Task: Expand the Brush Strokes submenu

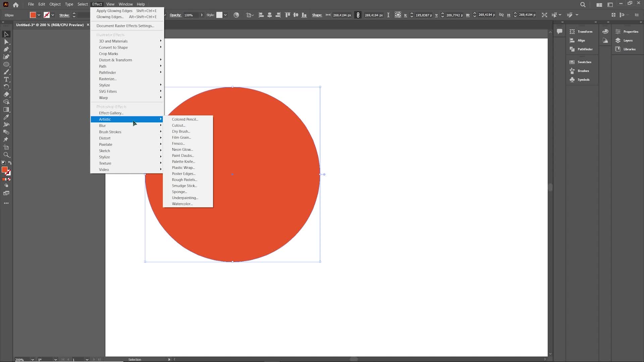Action: click(127, 132)
